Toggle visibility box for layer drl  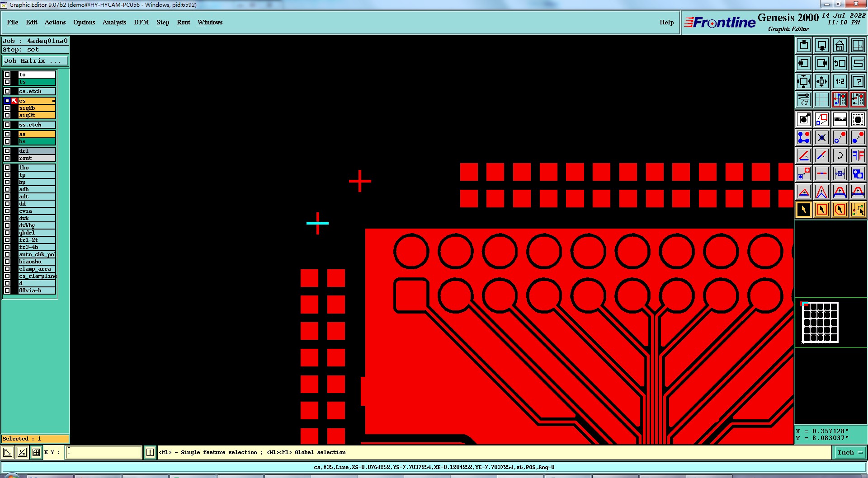pyautogui.click(x=7, y=151)
